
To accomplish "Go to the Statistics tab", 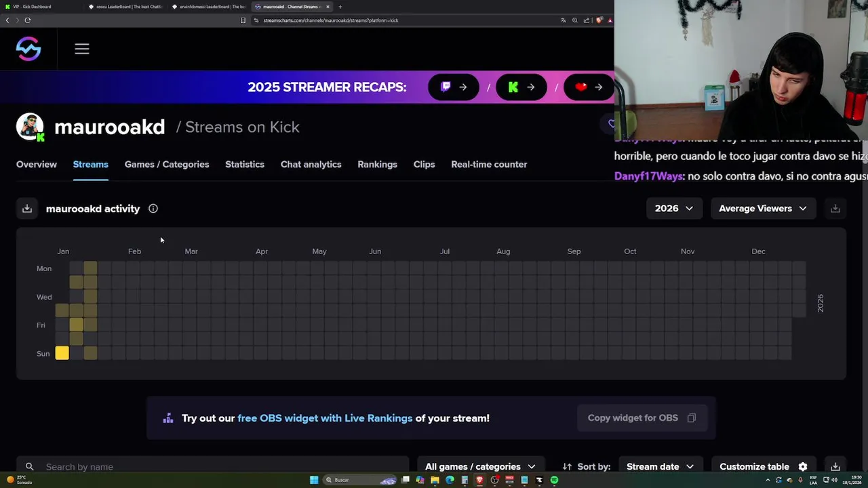I will click(x=245, y=164).
